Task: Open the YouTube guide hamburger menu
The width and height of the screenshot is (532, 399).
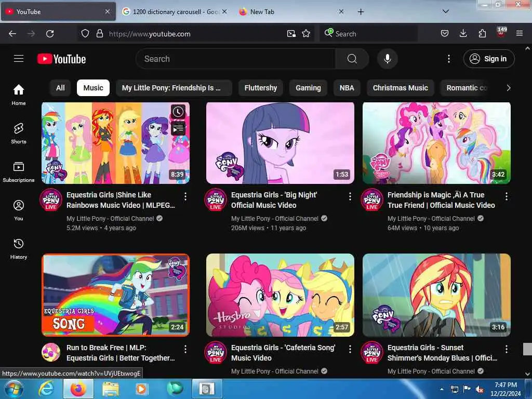Action: coord(19,59)
